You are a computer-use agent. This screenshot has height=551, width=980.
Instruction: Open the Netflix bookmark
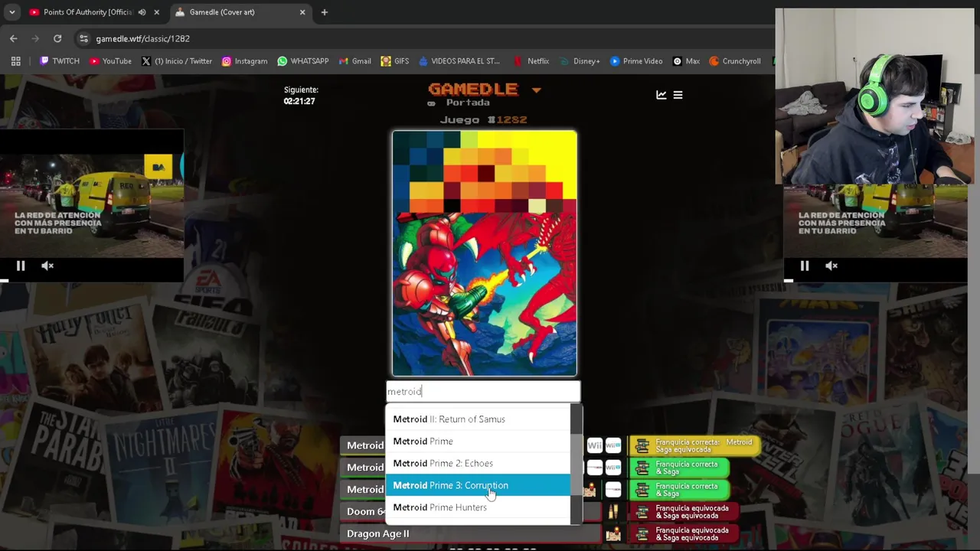pyautogui.click(x=531, y=61)
